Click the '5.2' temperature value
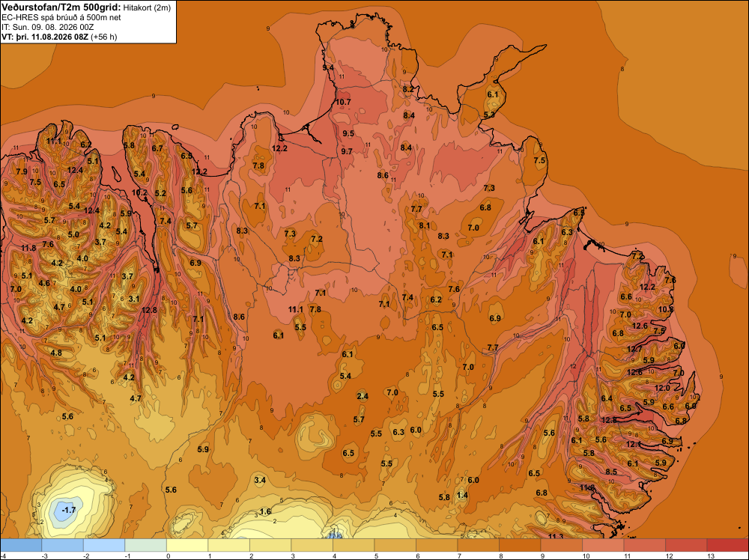This screenshot has width=749, height=560. pos(160,193)
